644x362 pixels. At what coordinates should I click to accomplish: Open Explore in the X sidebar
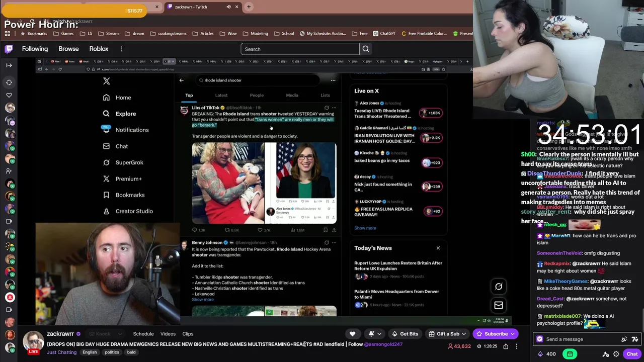coord(119,114)
